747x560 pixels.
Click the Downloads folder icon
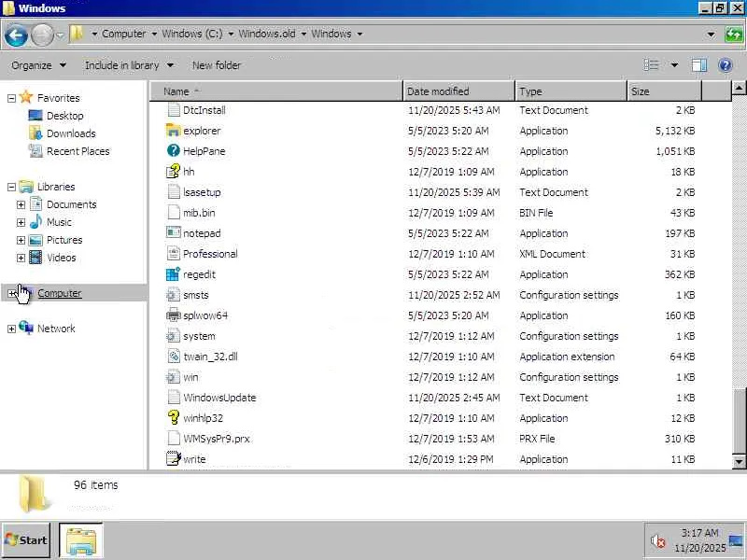[35, 133]
